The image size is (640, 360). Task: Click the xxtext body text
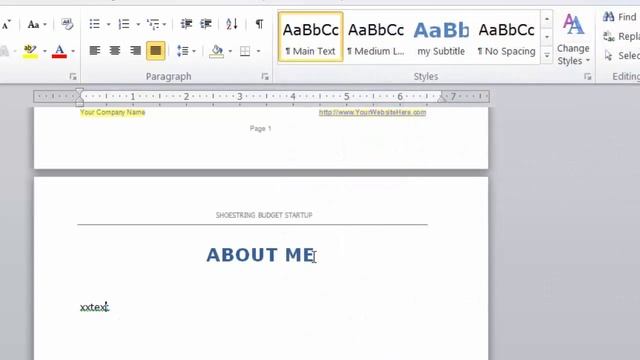click(x=94, y=307)
